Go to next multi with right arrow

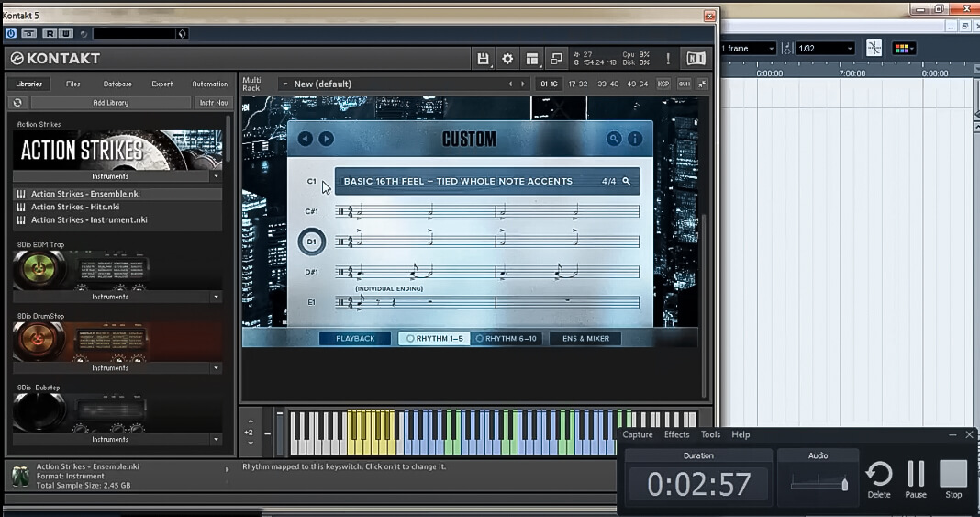click(523, 84)
